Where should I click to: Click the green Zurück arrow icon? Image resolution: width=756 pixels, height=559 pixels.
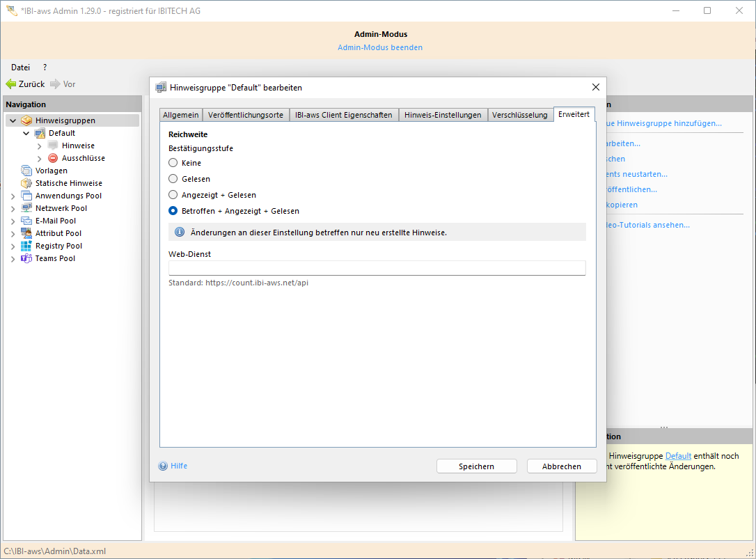tap(10, 84)
